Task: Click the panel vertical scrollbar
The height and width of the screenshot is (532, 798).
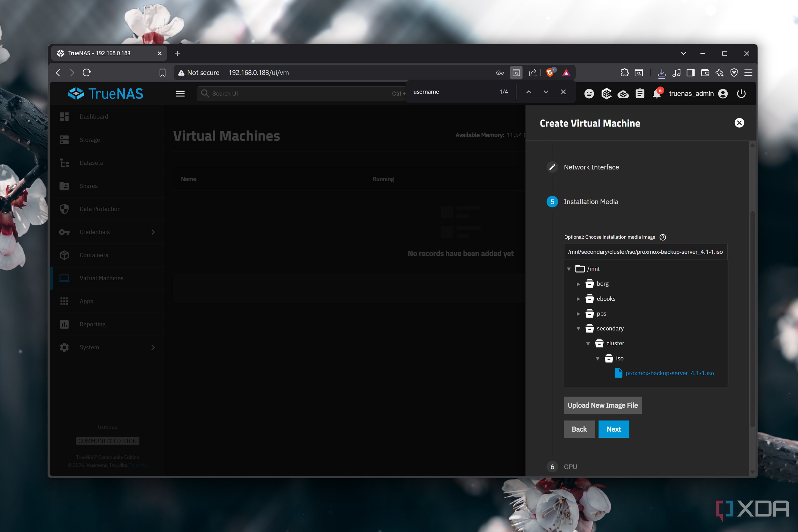Action: pos(752,319)
